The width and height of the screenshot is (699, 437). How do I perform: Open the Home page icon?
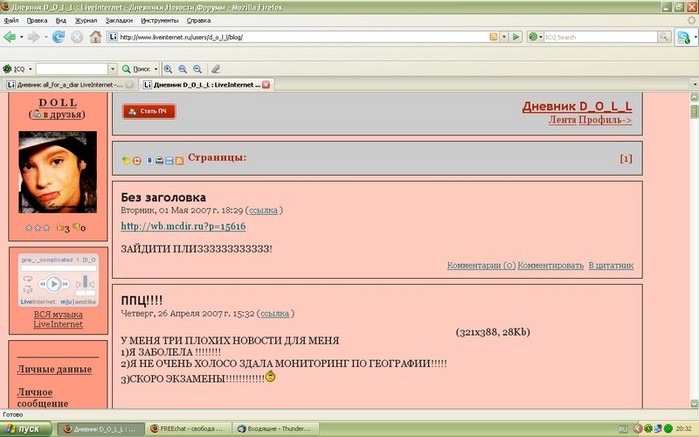[95, 37]
